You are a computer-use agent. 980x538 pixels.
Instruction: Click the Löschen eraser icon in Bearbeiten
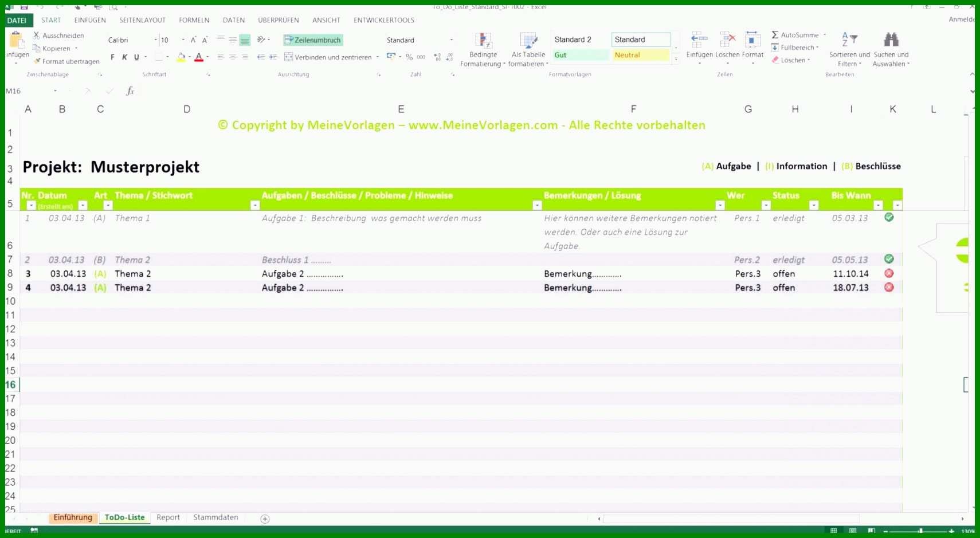point(775,60)
